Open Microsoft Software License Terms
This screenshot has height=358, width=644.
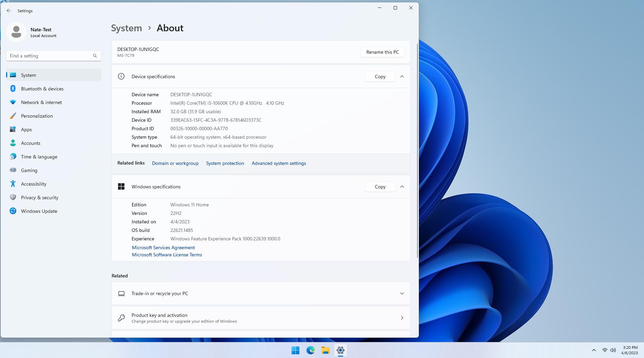pos(167,255)
